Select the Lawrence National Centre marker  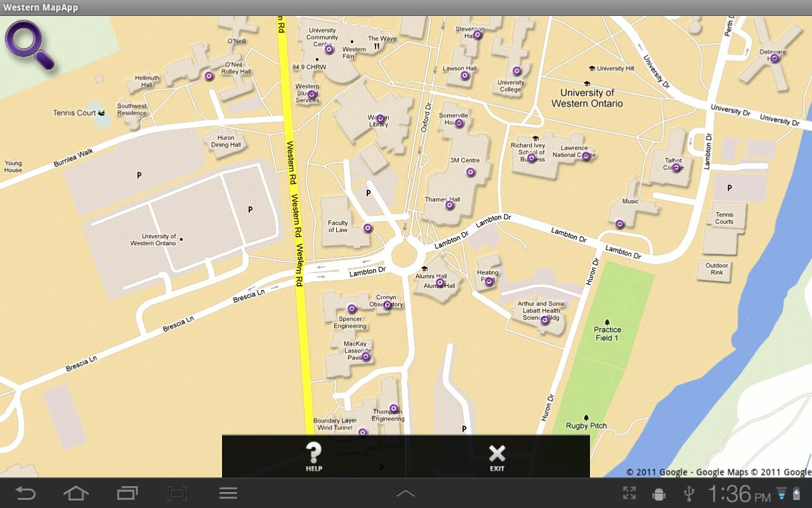[586, 156]
